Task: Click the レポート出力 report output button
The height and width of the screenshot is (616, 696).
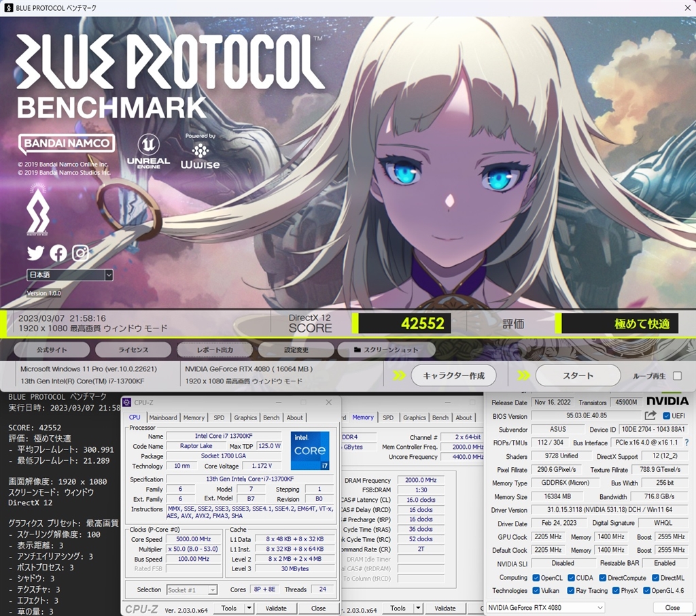Action: (x=215, y=349)
